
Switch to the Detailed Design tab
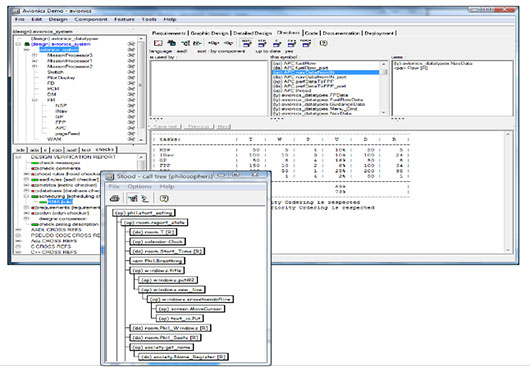point(252,33)
